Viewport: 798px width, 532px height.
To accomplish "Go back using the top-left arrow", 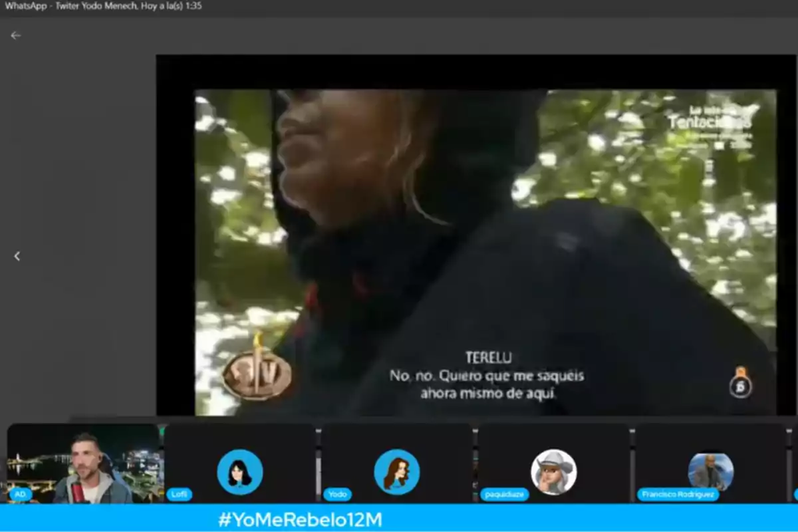I will pyautogui.click(x=16, y=35).
